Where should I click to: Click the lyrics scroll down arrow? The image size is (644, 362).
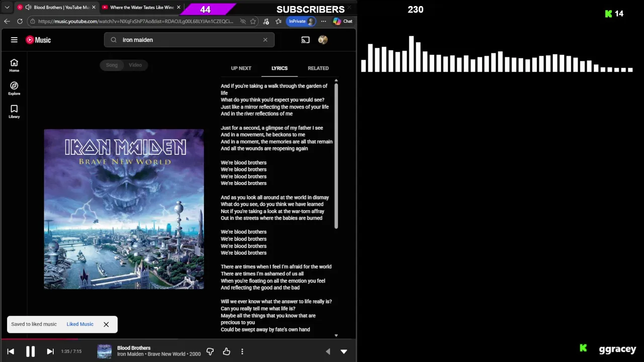[x=336, y=335]
